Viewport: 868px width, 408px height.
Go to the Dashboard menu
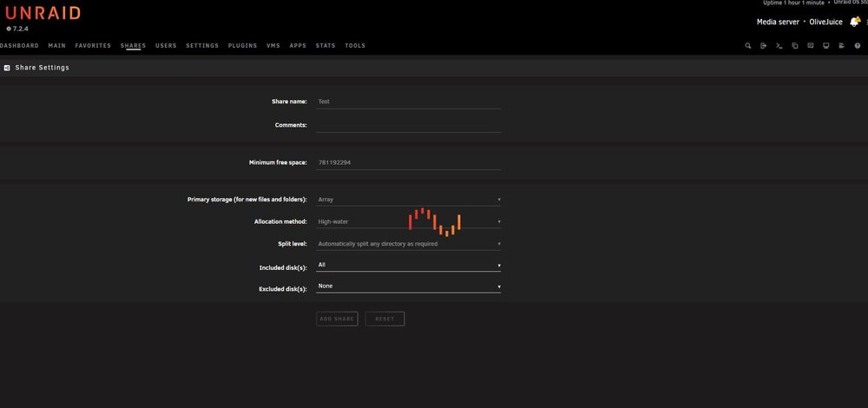(19, 46)
